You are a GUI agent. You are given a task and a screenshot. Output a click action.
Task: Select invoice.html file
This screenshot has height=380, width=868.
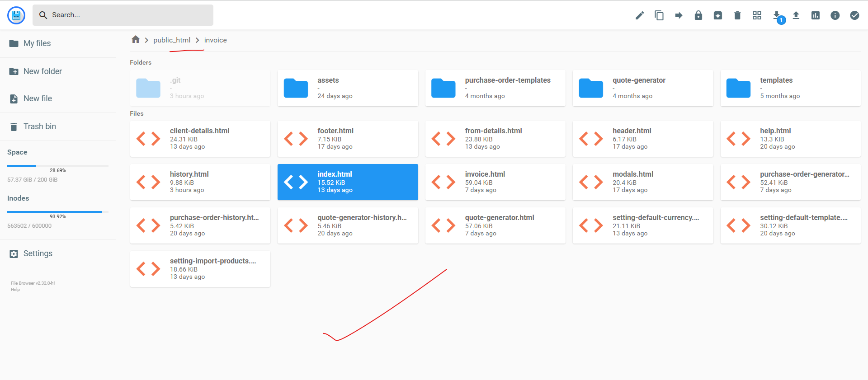pos(495,182)
